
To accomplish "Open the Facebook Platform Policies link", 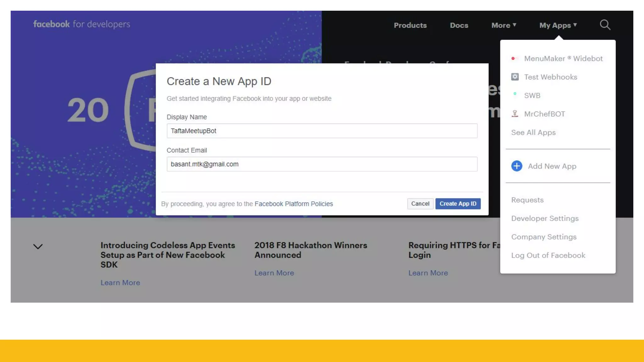I will (294, 204).
